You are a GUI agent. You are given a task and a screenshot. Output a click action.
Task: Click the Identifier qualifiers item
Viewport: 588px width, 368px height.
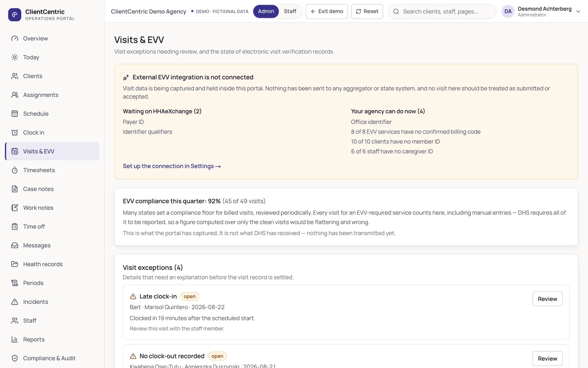coord(147,132)
